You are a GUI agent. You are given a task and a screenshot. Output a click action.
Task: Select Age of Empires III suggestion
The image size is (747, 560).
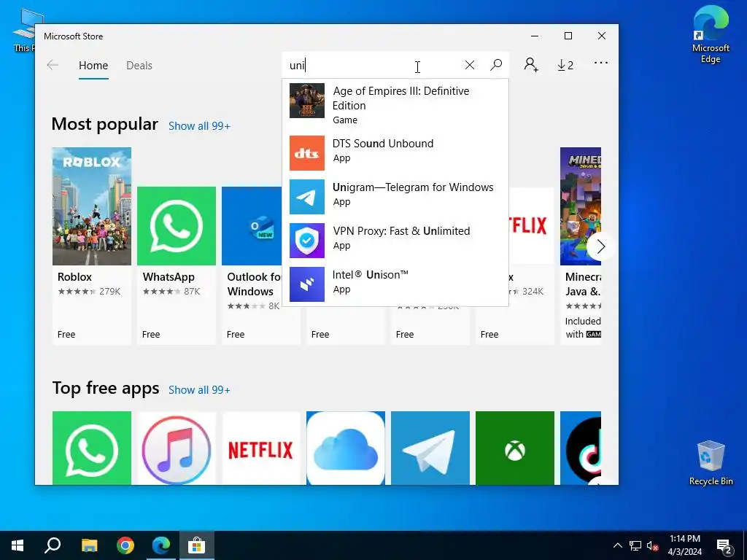click(x=395, y=105)
